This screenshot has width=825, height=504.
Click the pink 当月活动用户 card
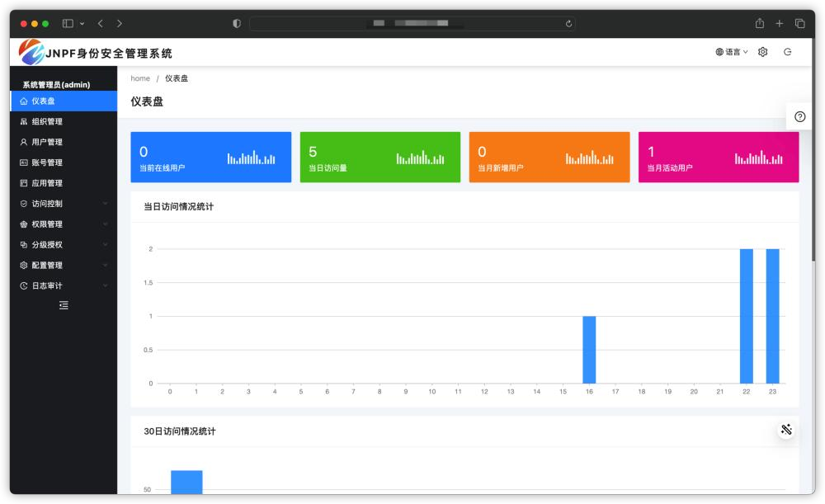pos(719,158)
